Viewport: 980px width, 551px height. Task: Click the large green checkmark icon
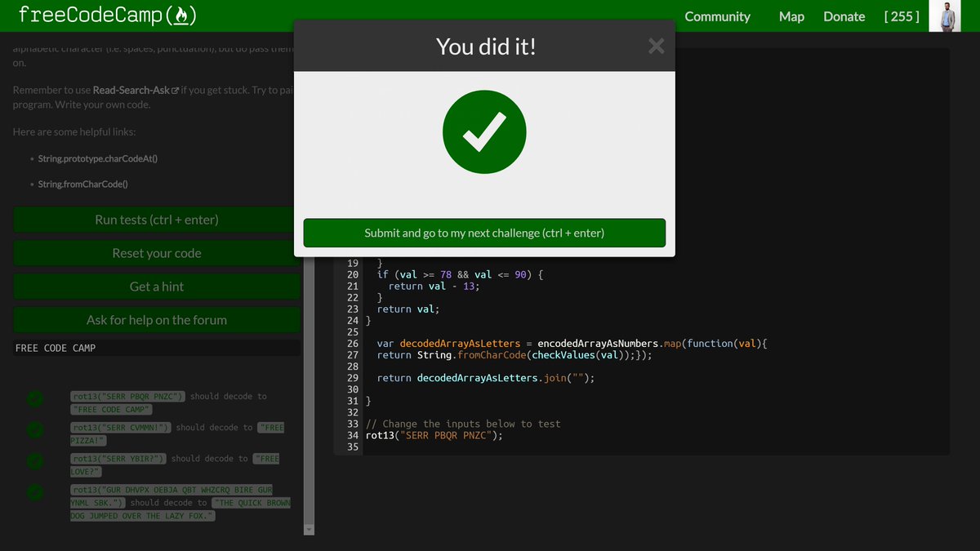click(484, 132)
